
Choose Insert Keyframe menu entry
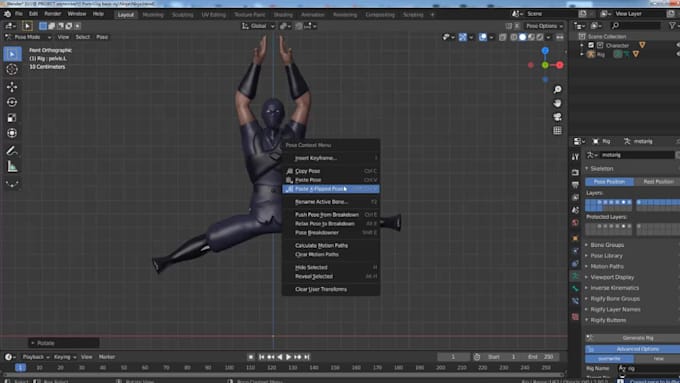pyautogui.click(x=331, y=158)
